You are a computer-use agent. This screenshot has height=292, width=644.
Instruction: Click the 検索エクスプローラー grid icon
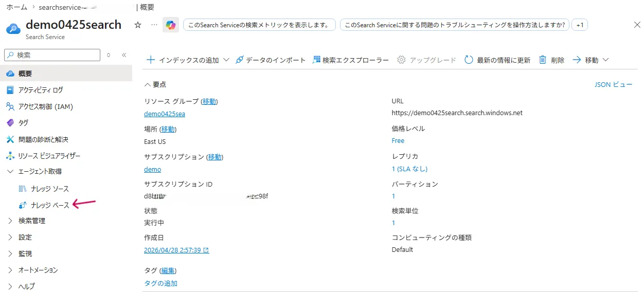click(316, 60)
